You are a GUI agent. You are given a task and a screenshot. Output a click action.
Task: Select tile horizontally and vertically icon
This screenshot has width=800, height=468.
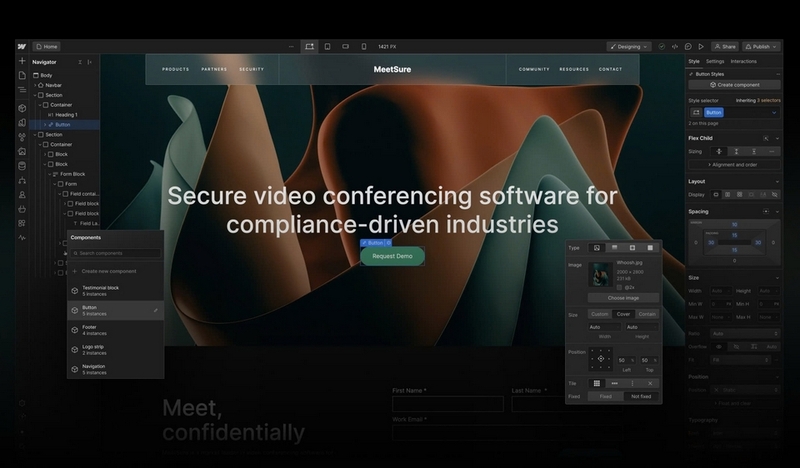596,383
